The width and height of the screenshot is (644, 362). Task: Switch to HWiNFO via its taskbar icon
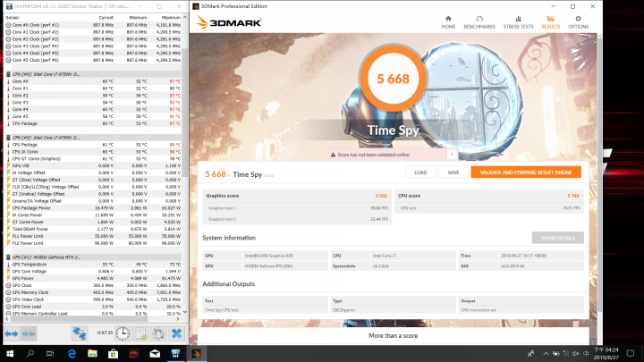pyautogui.click(x=175, y=353)
